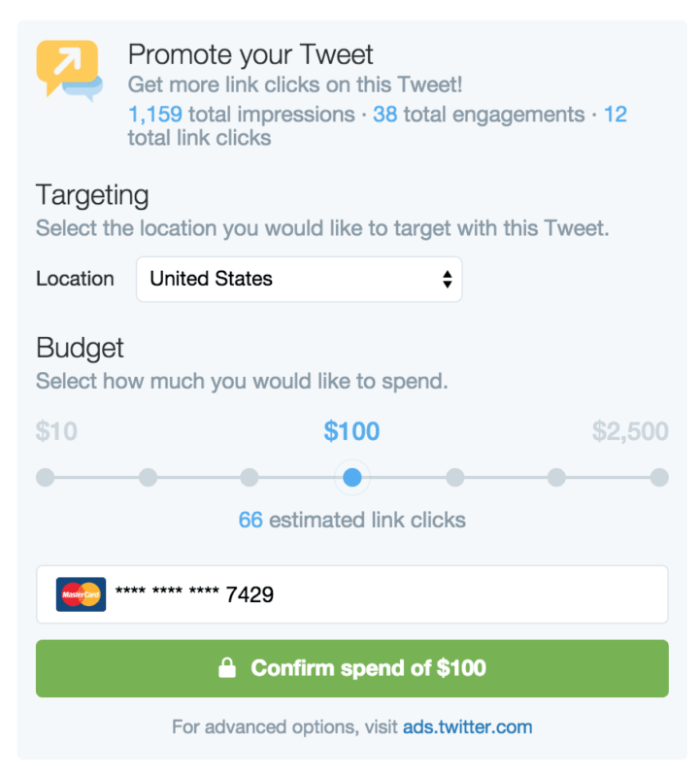The height and width of the screenshot is (777, 700).
Task: Click the 1,159 total impressions count
Action: [153, 114]
